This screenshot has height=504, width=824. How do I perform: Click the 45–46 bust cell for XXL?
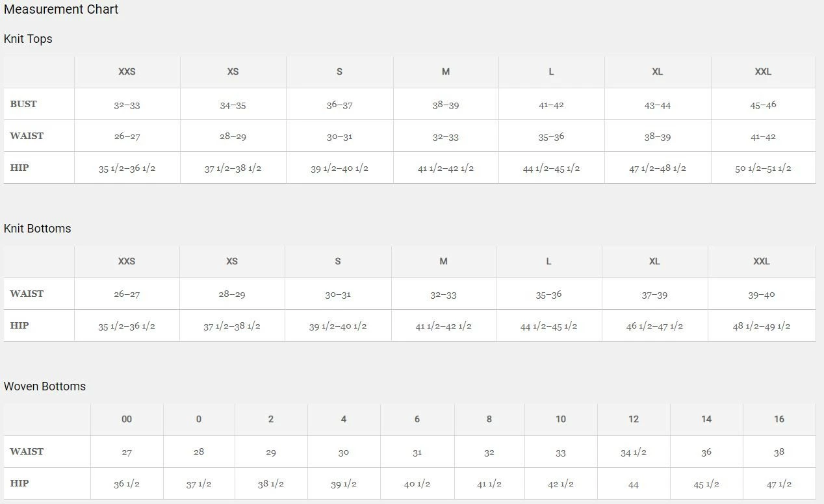pos(763,105)
